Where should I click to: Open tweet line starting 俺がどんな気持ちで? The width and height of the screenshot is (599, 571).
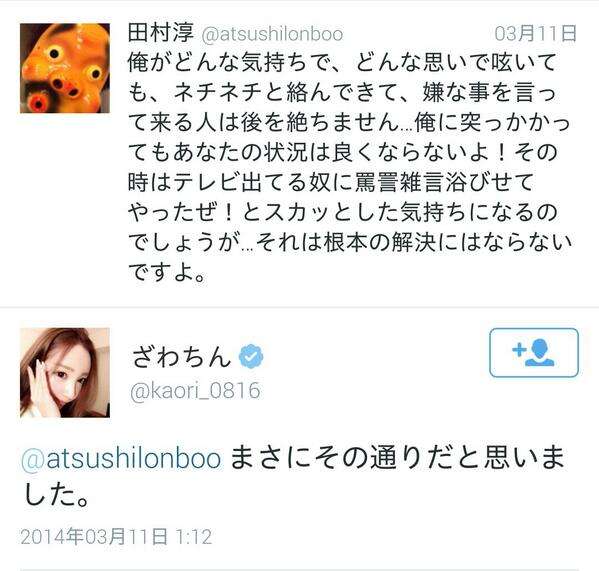[x=342, y=63]
